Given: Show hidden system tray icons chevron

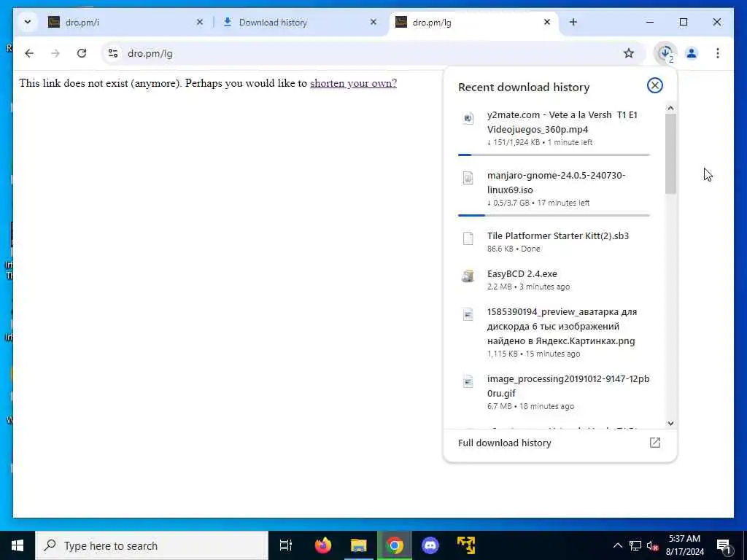Looking at the screenshot, I should pyautogui.click(x=617, y=545).
